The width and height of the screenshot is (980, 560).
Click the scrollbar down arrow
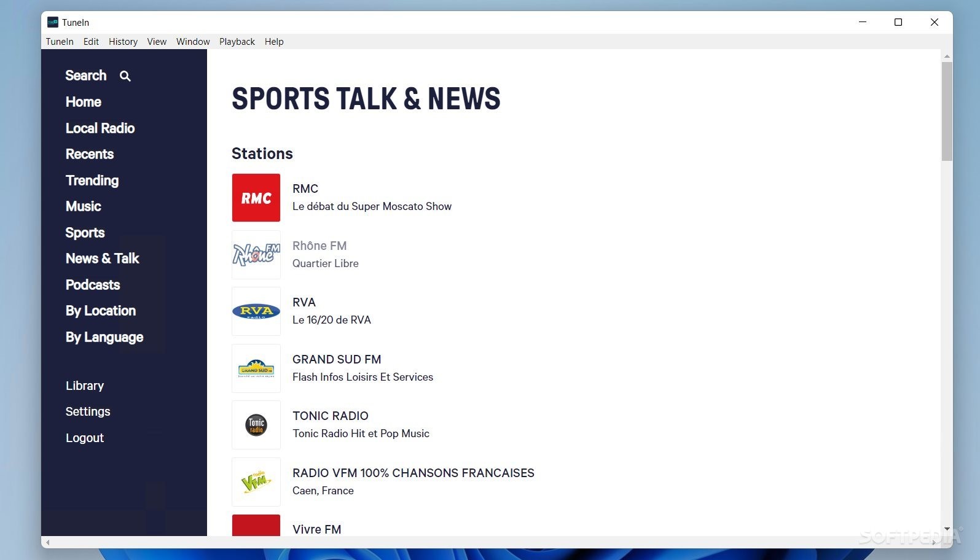pyautogui.click(x=947, y=529)
